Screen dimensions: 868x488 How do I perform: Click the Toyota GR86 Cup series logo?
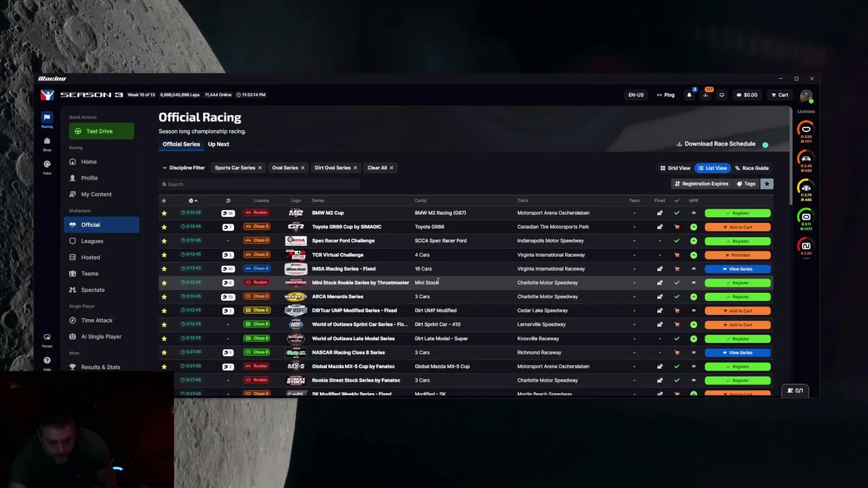click(x=296, y=227)
